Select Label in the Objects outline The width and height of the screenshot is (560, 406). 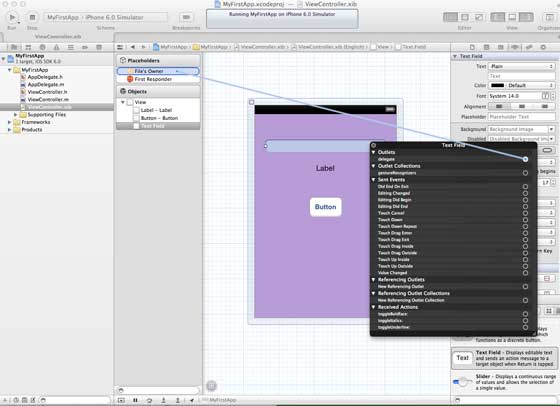(x=156, y=110)
